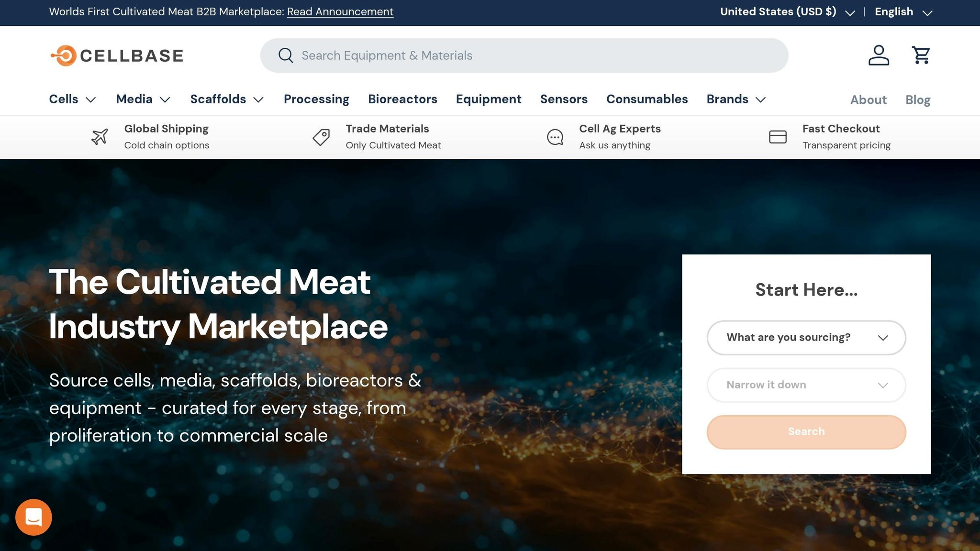
Task: Focus the Search Equipment & Materials field
Action: tap(524, 55)
